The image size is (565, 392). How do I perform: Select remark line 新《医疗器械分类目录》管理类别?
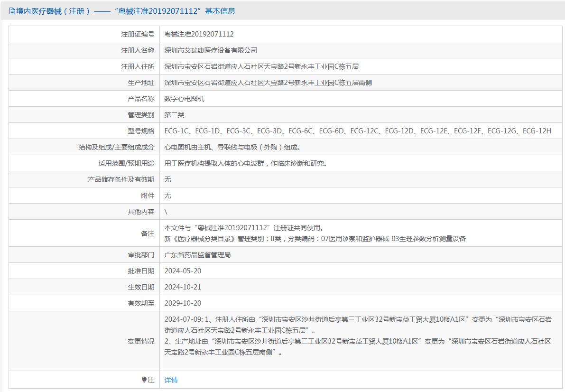pos(315,239)
